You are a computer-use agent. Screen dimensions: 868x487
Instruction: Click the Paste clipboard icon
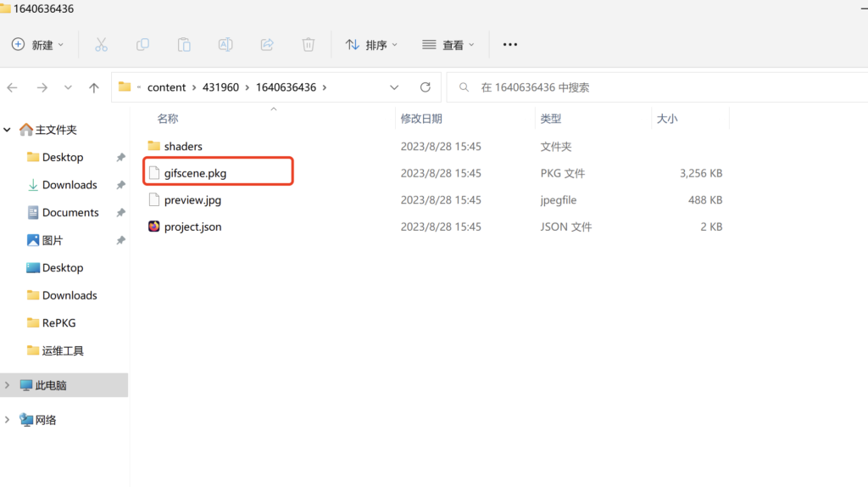tap(184, 45)
